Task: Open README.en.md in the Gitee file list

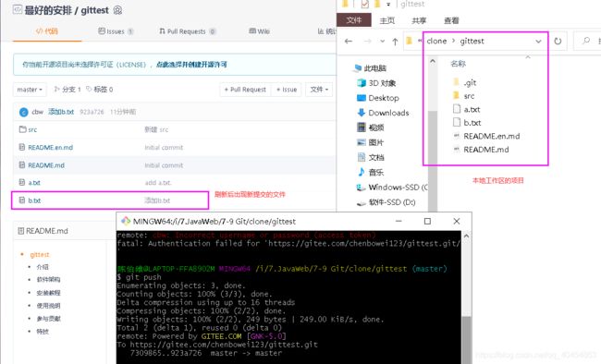Action: click(50, 148)
